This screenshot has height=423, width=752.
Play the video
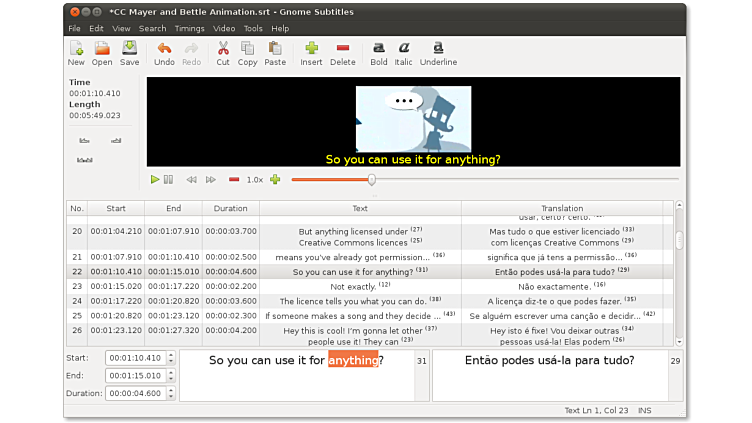coord(155,180)
